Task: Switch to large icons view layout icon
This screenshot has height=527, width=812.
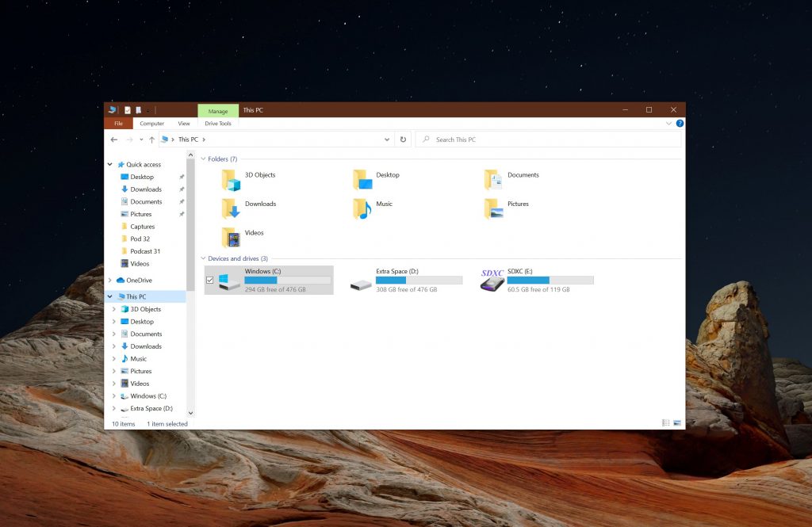Action: 677,423
